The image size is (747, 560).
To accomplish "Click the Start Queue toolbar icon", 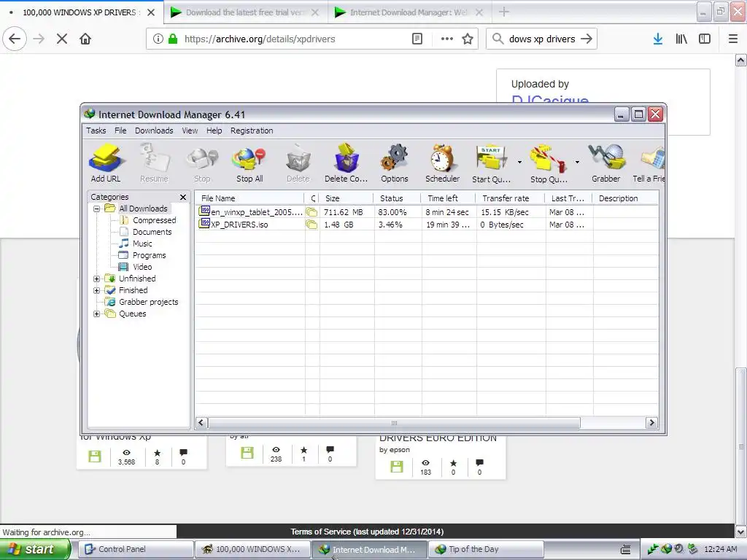I will [491, 163].
